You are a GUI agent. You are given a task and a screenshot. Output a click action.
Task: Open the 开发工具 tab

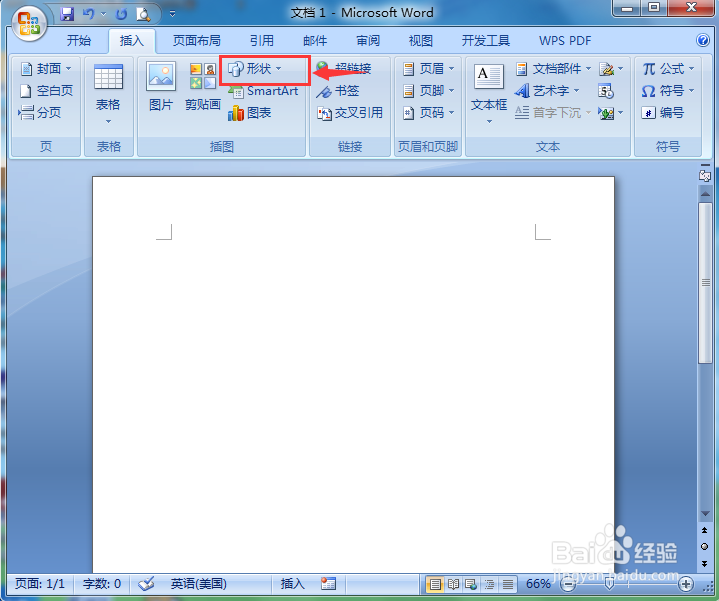point(486,41)
